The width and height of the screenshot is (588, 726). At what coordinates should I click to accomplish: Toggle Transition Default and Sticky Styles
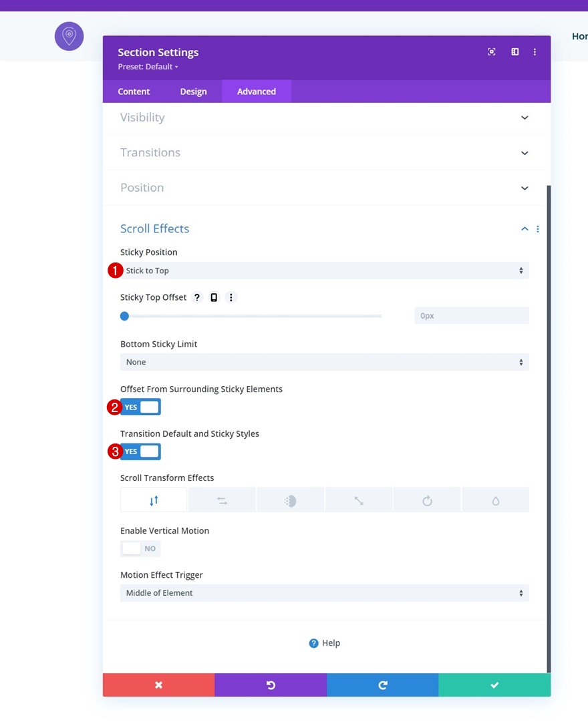coord(140,451)
